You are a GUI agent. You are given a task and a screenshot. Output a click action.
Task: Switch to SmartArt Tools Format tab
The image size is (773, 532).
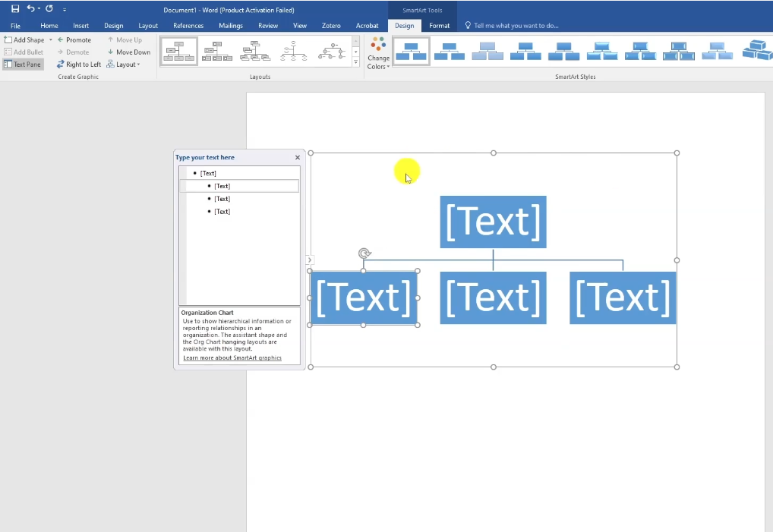pyautogui.click(x=439, y=26)
